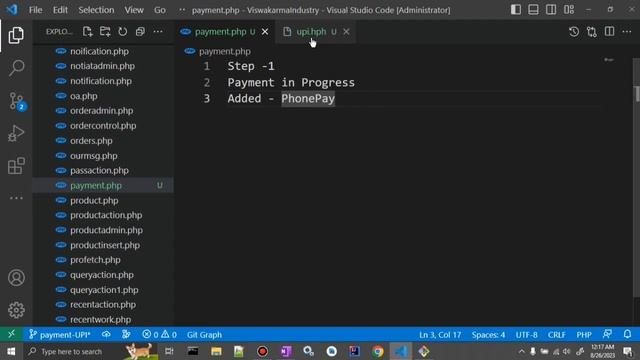The width and height of the screenshot is (640, 360).
Task: Close the upi.hph tab
Action: (346, 31)
